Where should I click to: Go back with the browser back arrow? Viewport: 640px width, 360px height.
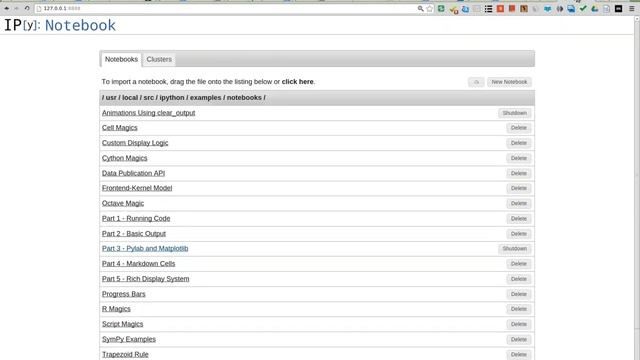point(7,8)
